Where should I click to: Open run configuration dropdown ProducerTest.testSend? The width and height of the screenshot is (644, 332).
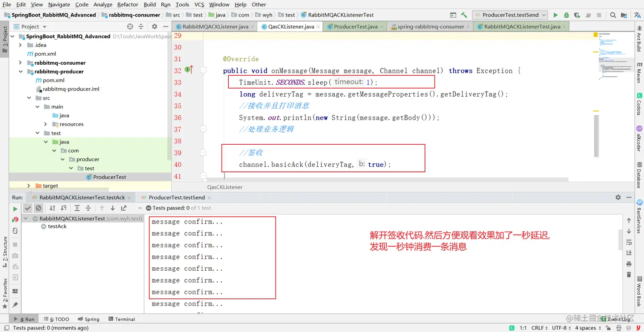[x=510, y=15]
